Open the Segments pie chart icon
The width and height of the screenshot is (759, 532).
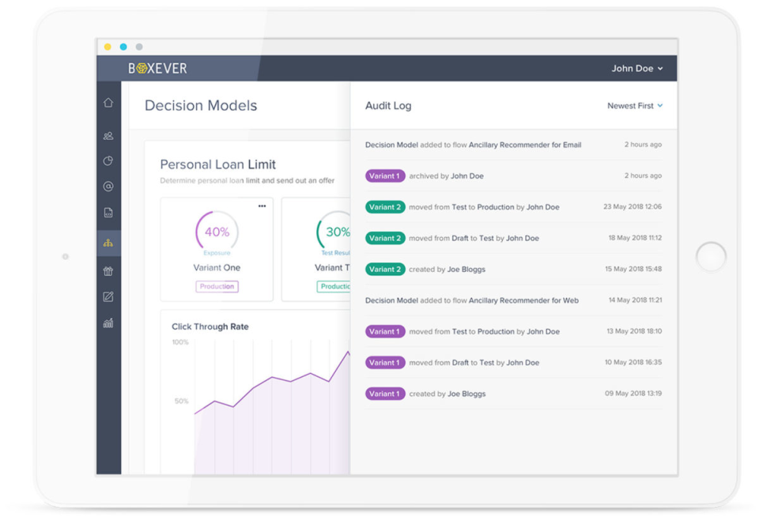[x=108, y=160]
